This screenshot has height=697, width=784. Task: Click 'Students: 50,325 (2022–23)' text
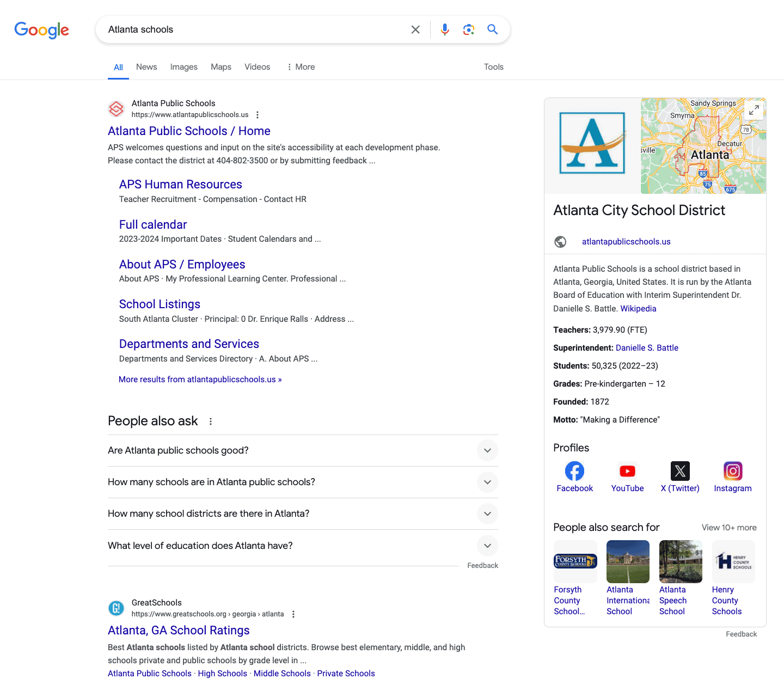(x=605, y=366)
